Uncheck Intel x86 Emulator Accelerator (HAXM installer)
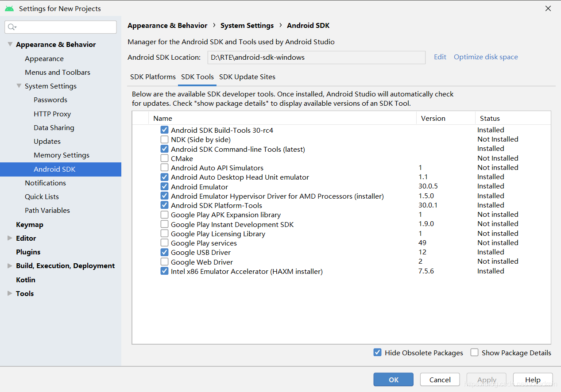The image size is (561, 392). pos(164,271)
